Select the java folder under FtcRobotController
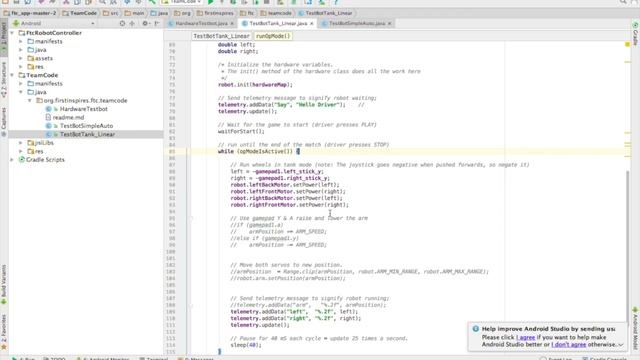 40,50
